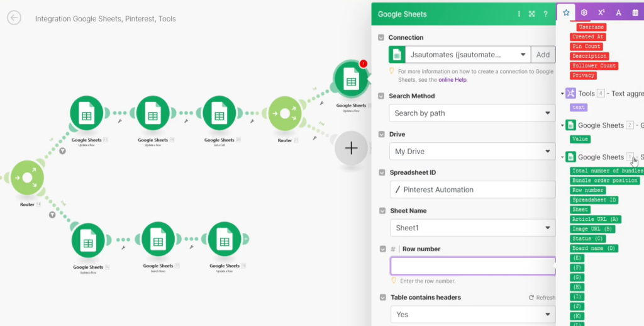Insert the Row number variable pill
The image size is (644, 326).
click(588, 190)
